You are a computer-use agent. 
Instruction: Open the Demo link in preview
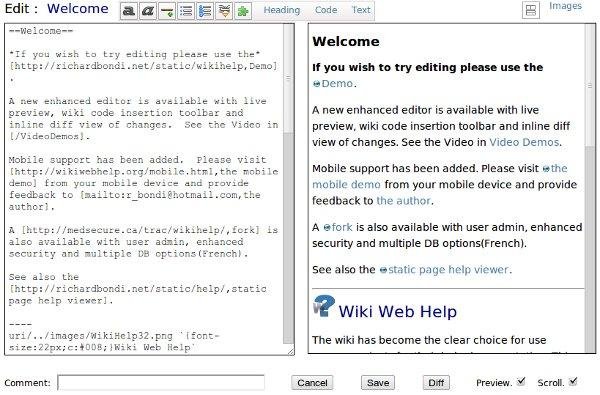[x=333, y=83]
